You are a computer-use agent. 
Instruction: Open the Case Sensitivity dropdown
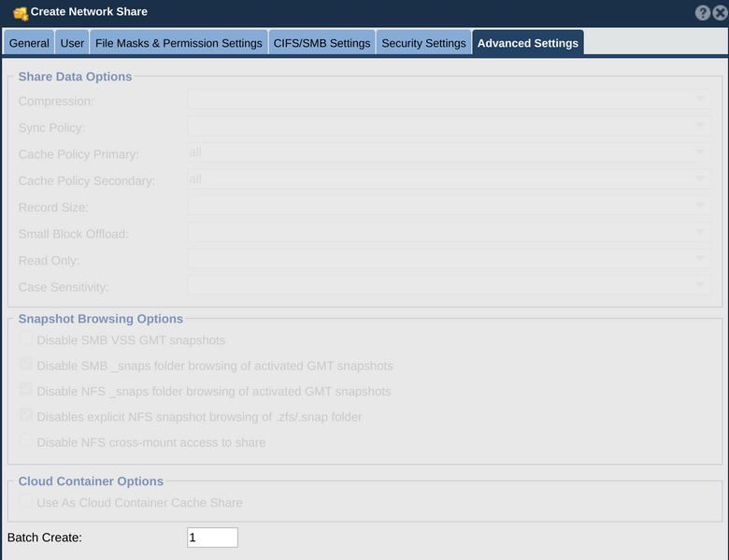tap(449, 285)
